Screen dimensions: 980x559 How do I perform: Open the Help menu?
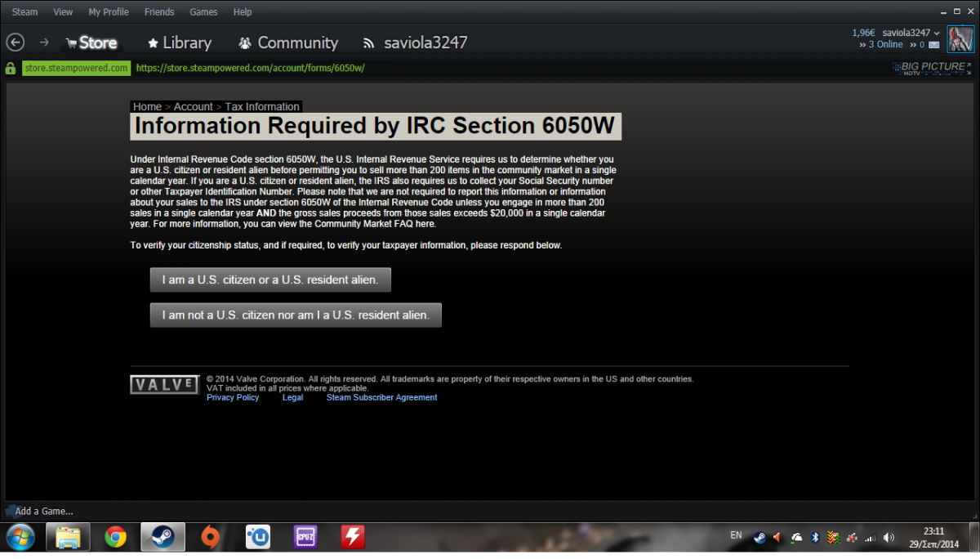point(243,12)
